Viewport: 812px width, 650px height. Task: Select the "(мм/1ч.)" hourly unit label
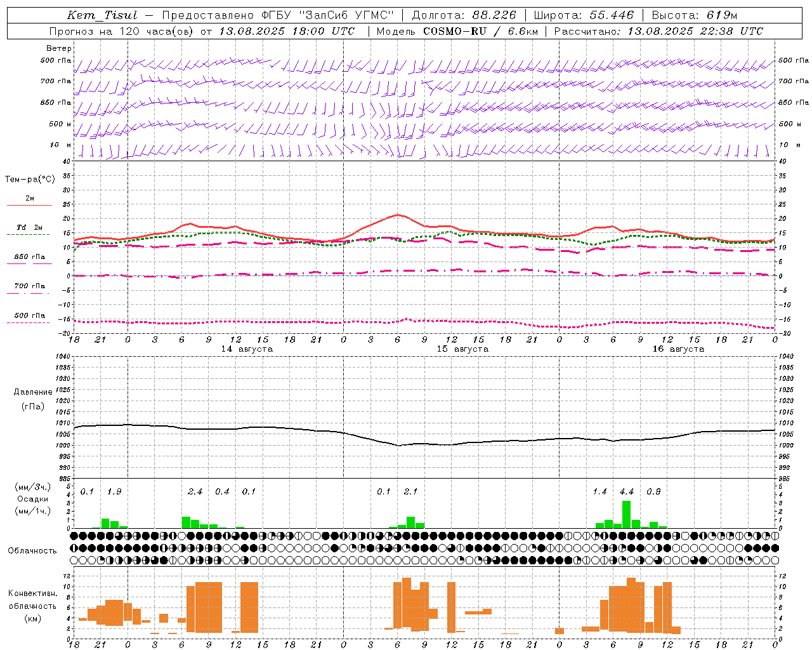(32, 511)
